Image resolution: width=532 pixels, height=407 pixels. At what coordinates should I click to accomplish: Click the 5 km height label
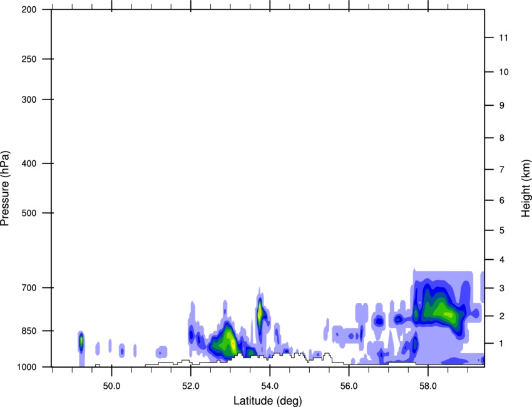click(x=502, y=230)
